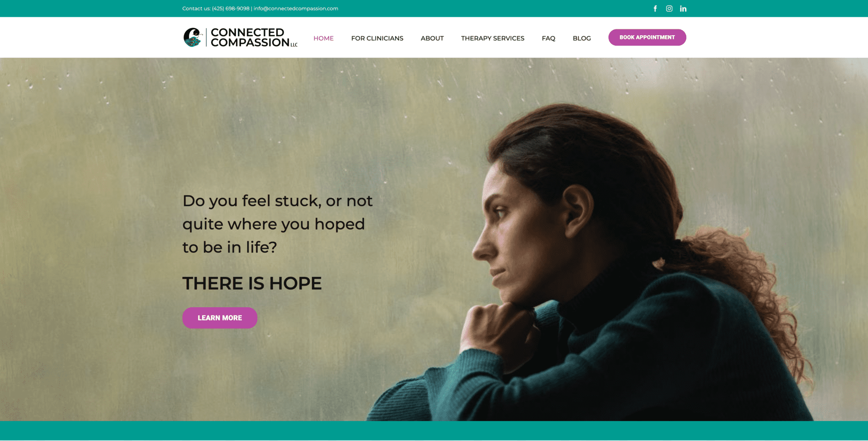Click the Connected Compassion logo emblem
Image resolution: width=868 pixels, height=441 pixels.
coord(193,38)
